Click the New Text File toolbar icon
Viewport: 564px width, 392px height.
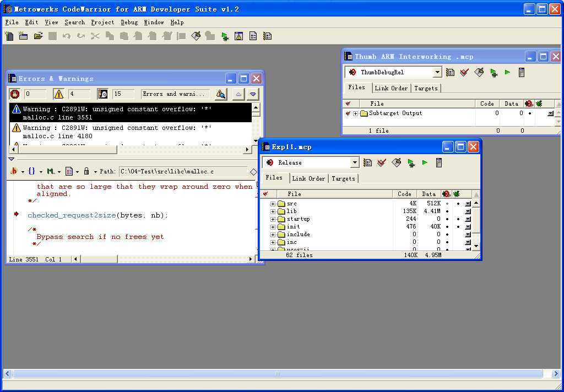point(9,36)
